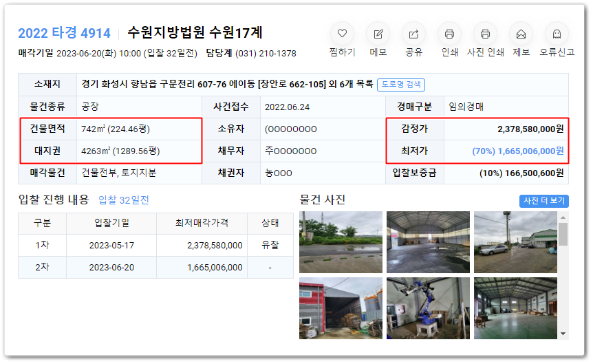Click the 사건접수 date 2022.06.24
This screenshot has width=593, height=364.
[x=287, y=107]
